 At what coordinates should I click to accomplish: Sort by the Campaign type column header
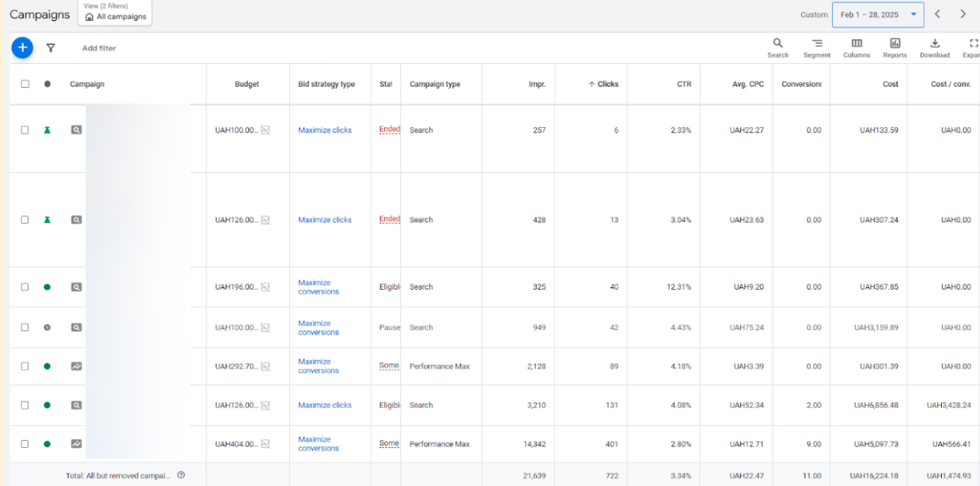(x=435, y=84)
